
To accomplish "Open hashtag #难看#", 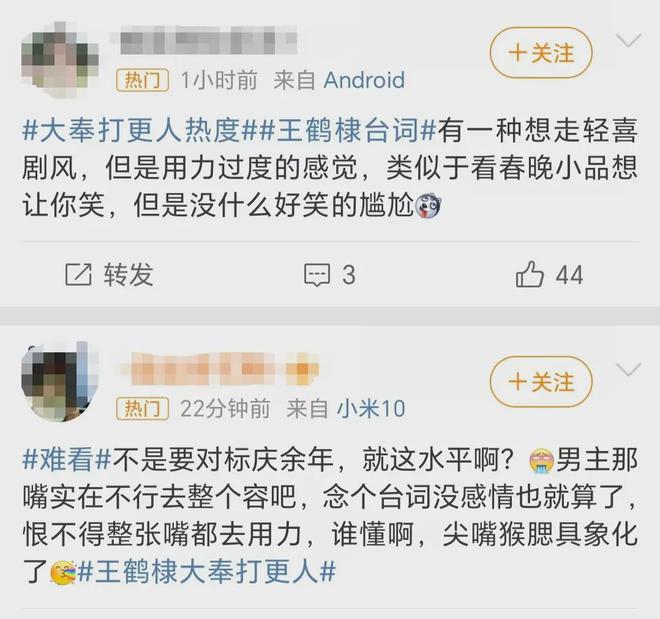I will pyautogui.click(x=67, y=460).
